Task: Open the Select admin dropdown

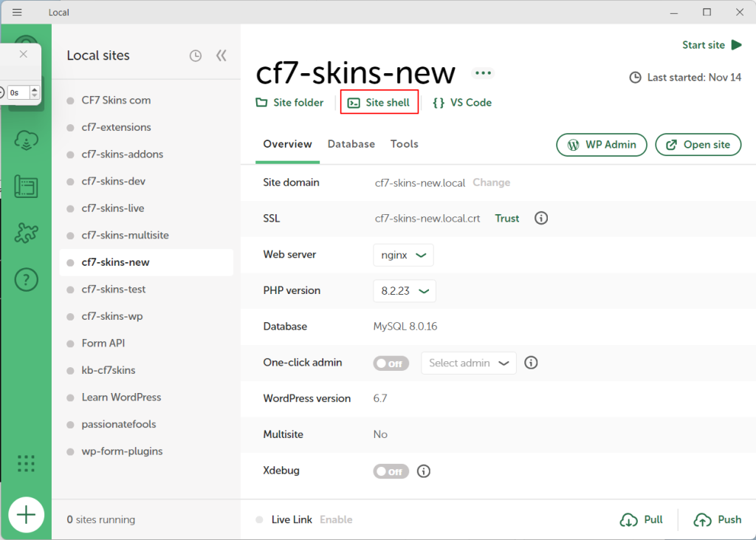Action: [468, 363]
